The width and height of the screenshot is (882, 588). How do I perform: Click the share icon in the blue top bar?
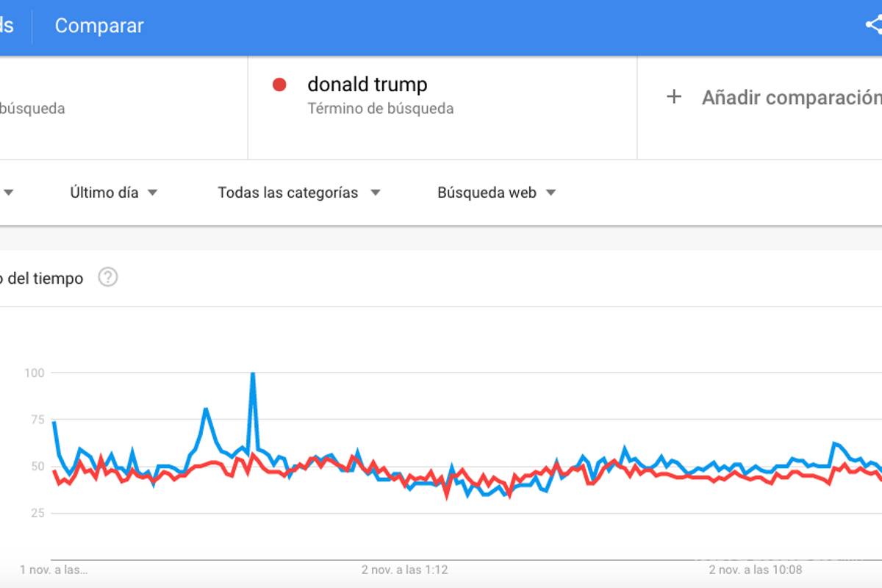874,25
